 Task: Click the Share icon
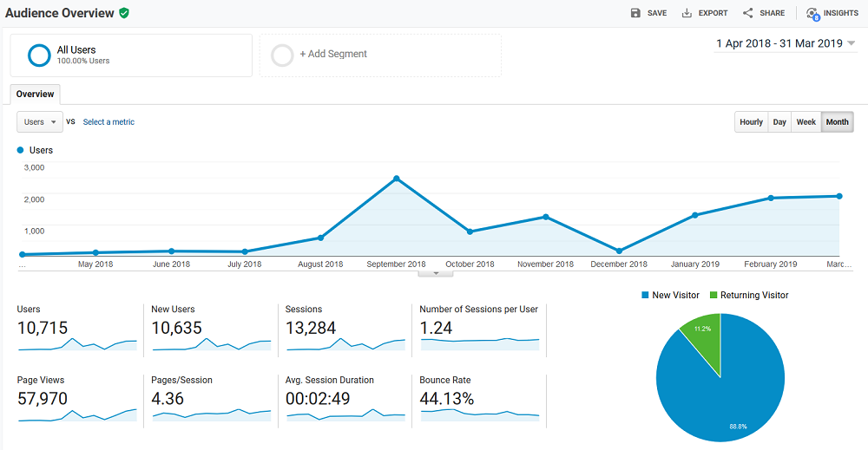[x=748, y=13]
